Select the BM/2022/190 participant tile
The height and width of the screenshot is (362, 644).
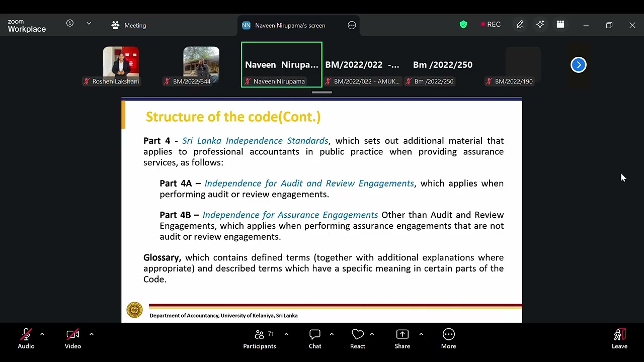[523, 66]
